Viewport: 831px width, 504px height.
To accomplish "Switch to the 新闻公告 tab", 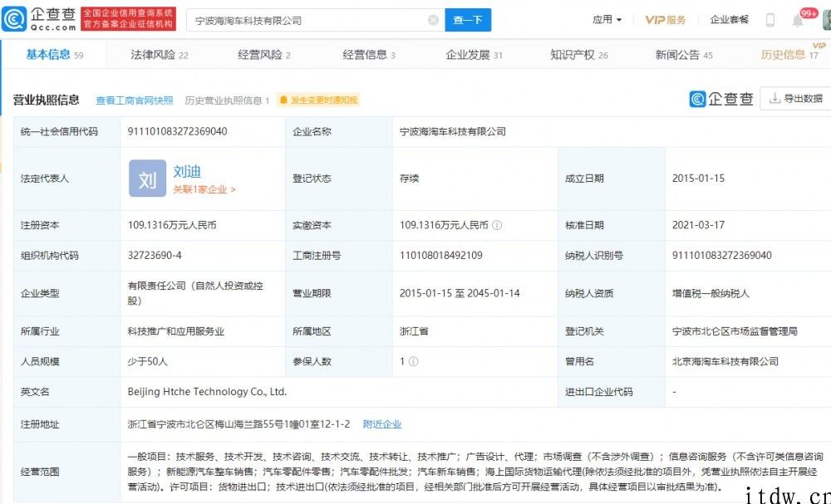I will [684, 55].
